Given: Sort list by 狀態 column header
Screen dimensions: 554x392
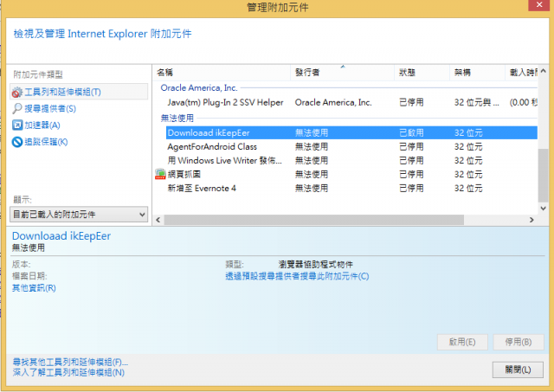Looking at the screenshot, I should click(x=422, y=73).
